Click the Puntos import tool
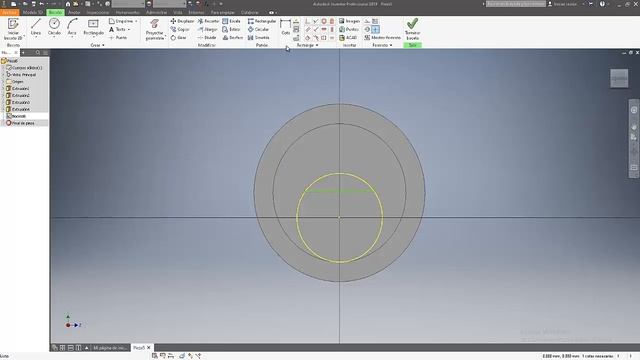 pyautogui.click(x=349, y=29)
